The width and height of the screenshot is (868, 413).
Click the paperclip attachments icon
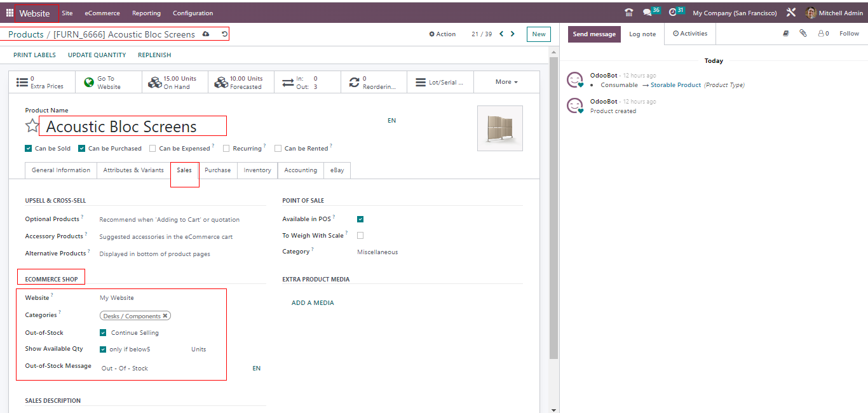pos(803,34)
